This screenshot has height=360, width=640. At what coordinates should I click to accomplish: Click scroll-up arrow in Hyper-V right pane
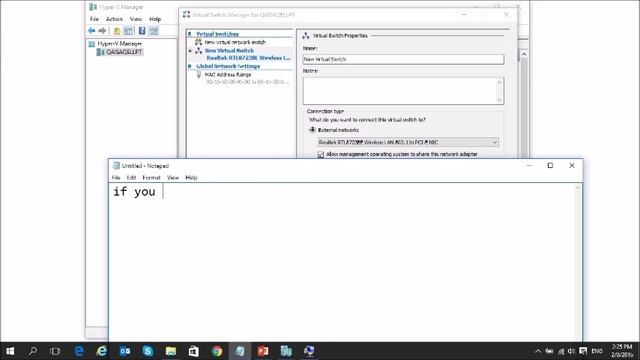pos(524,54)
